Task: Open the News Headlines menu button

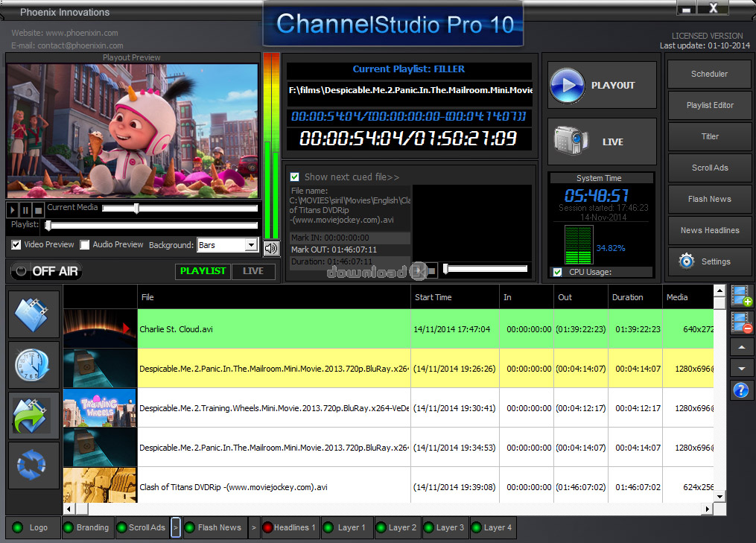Action: [710, 230]
